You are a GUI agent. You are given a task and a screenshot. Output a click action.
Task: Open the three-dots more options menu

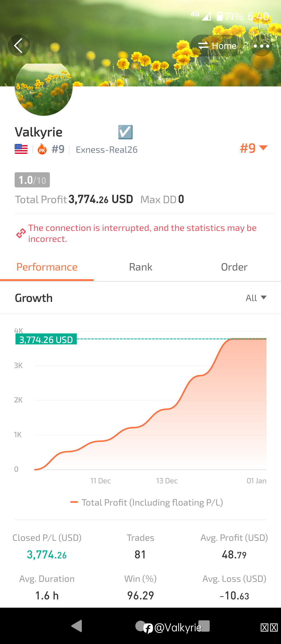pyautogui.click(x=261, y=46)
